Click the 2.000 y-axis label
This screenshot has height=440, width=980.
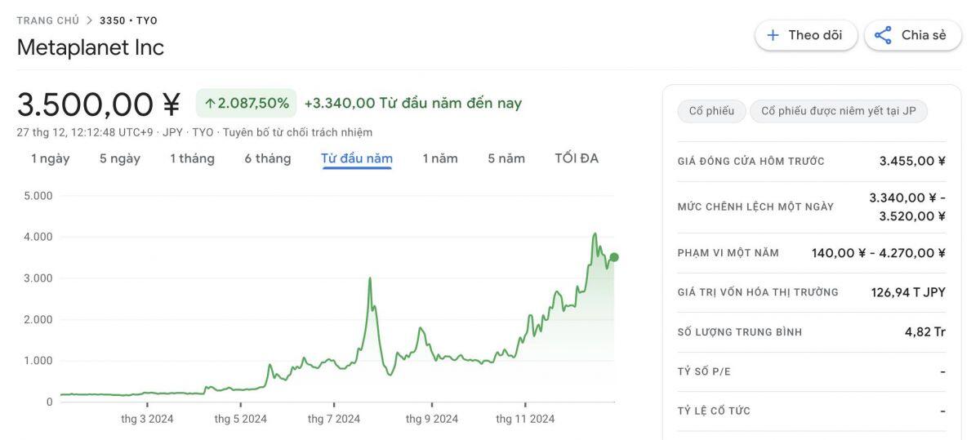point(38,319)
